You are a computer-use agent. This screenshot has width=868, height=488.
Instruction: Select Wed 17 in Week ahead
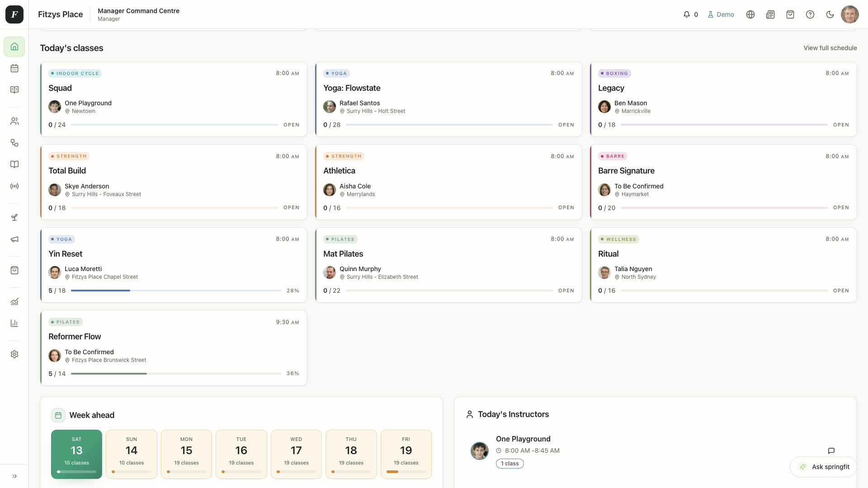click(x=296, y=454)
